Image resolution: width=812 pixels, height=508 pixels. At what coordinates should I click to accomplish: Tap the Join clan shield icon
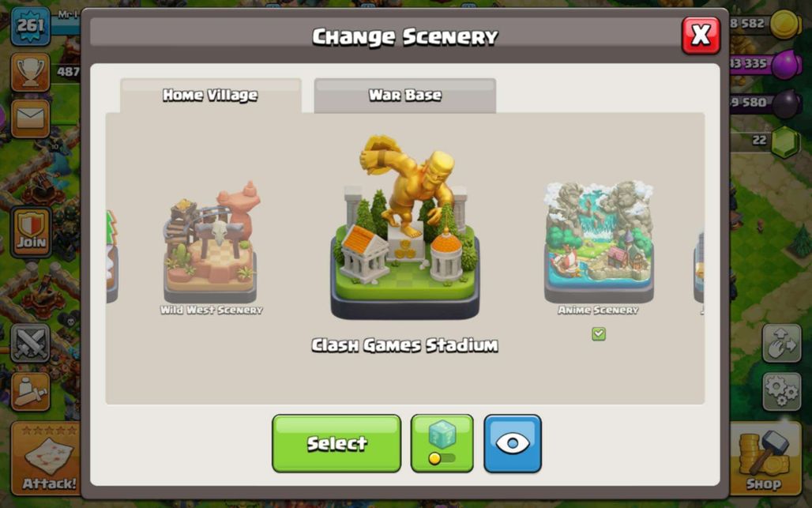coord(31,232)
